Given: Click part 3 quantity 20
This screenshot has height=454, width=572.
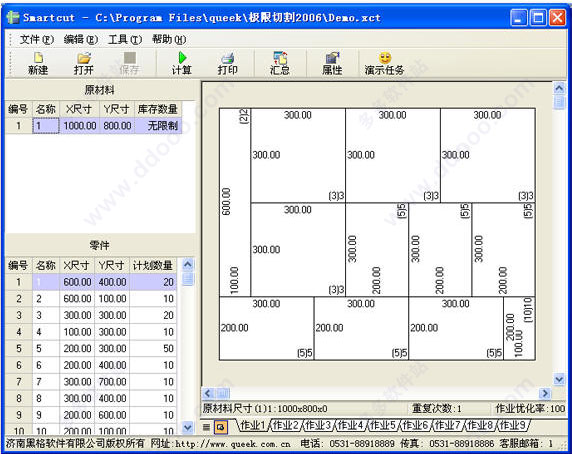Looking at the screenshot, I should tap(153, 315).
